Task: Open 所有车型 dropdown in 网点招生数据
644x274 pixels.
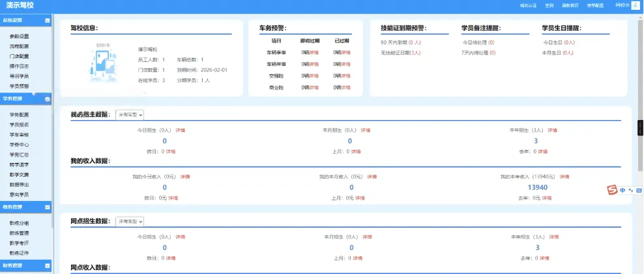Action: pyautogui.click(x=129, y=221)
